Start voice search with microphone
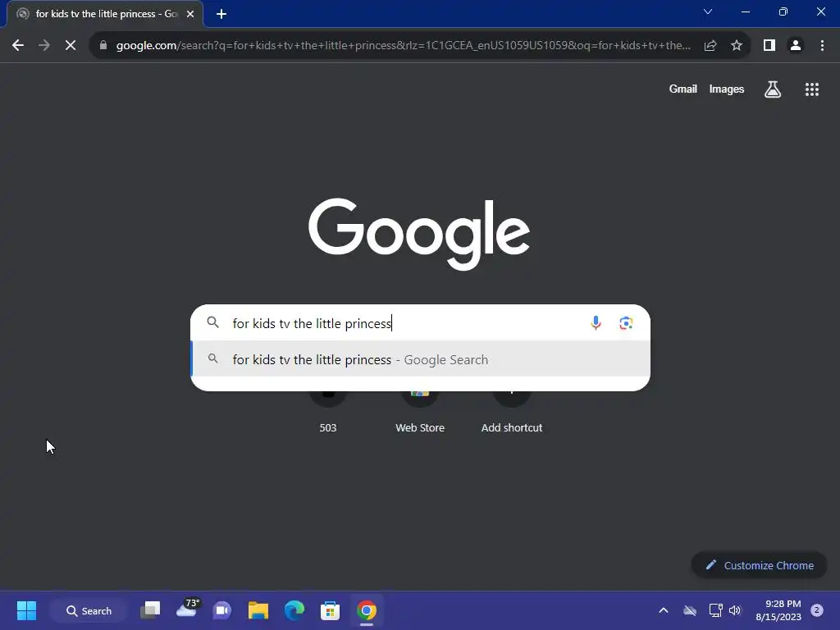The width and height of the screenshot is (840, 630). (x=596, y=323)
